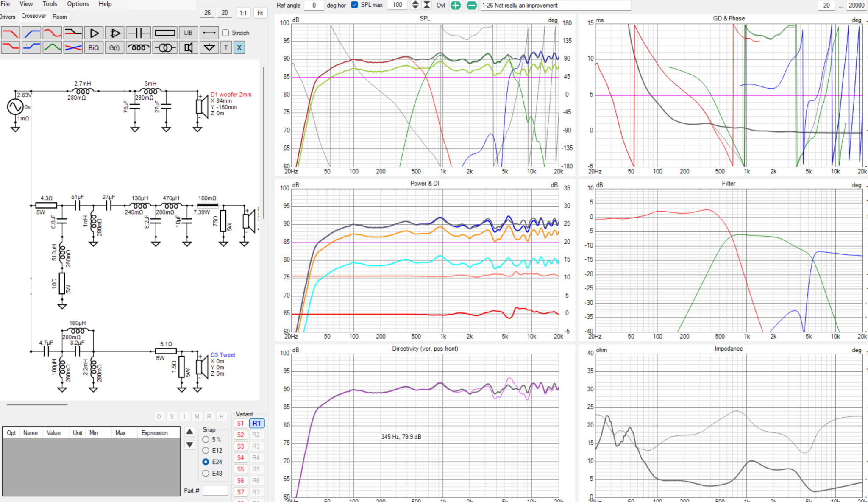Open the Help menu
Image resolution: width=868 pixels, height=502 pixels.
click(105, 4)
